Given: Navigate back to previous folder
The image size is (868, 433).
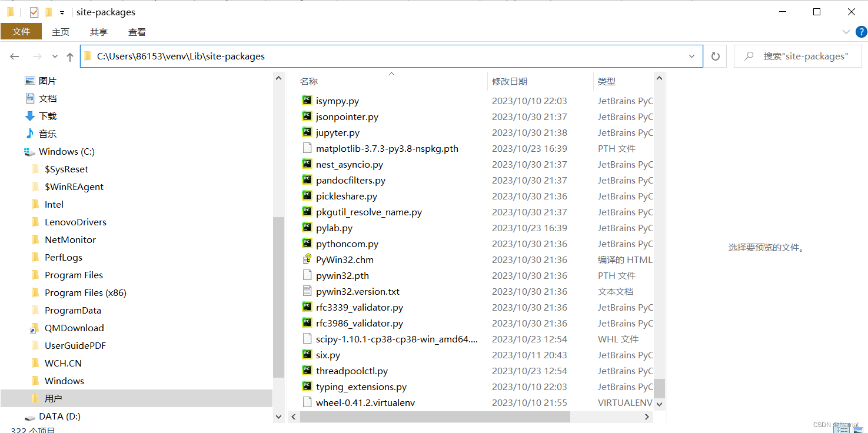Looking at the screenshot, I should (x=15, y=56).
